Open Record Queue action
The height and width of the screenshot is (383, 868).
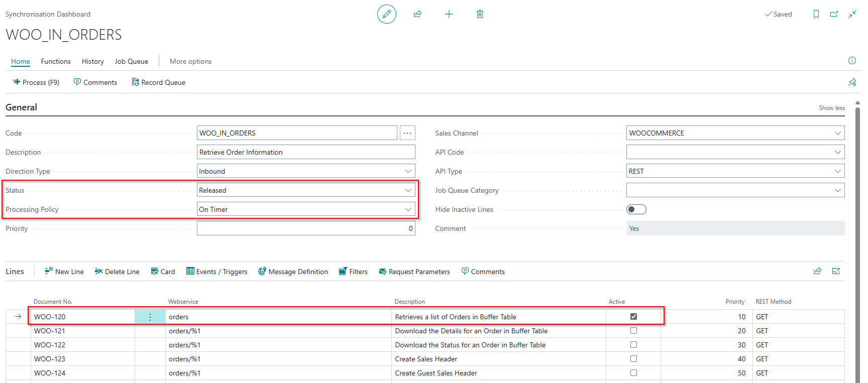tap(159, 82)
